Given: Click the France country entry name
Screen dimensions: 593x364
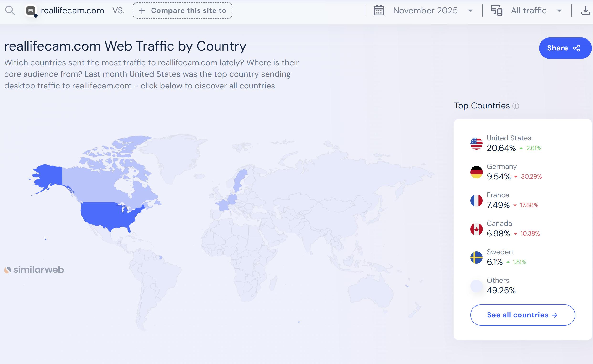Looking at the screenshot, I should 498,195.
